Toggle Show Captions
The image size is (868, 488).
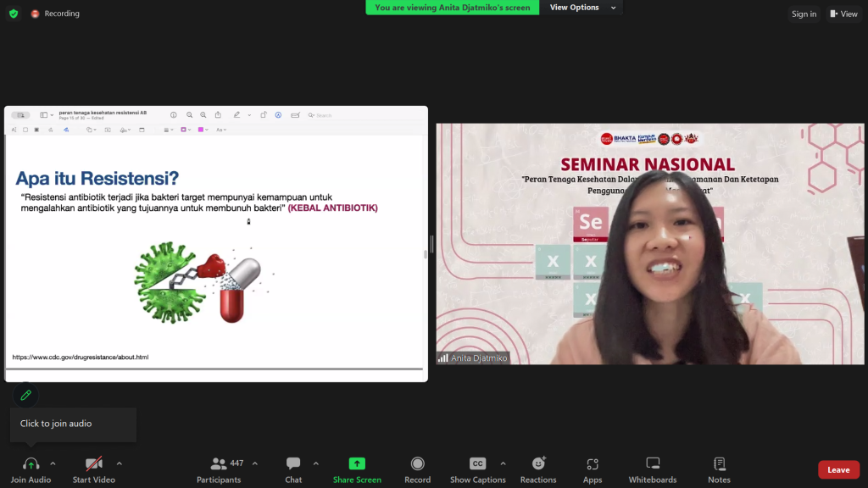[x=477, y=463]
